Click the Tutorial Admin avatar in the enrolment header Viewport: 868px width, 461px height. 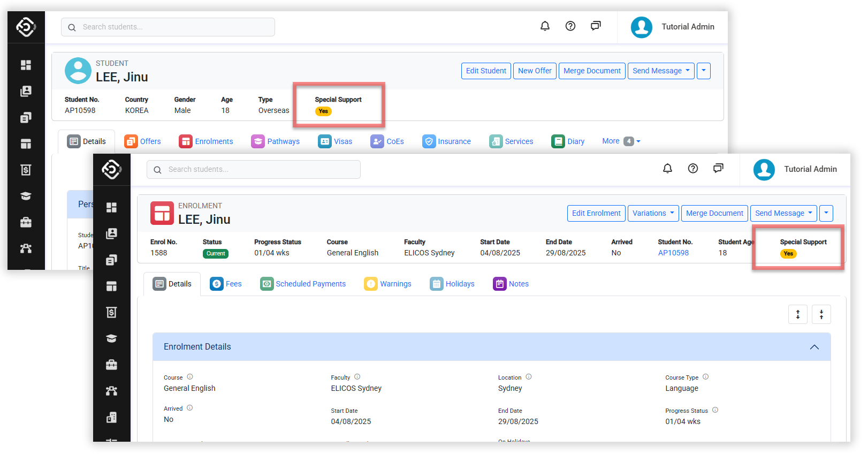pos(764,169)
